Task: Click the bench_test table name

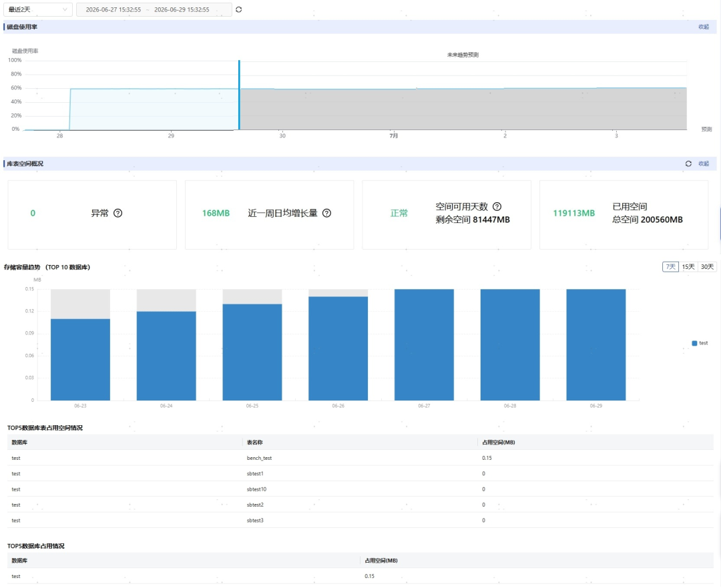Action: pyautogui.click(x=259, y=458)
